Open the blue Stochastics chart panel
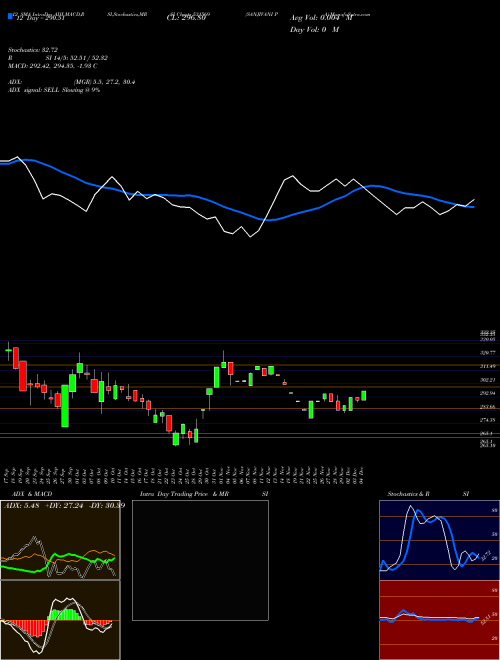 point(439,540)
